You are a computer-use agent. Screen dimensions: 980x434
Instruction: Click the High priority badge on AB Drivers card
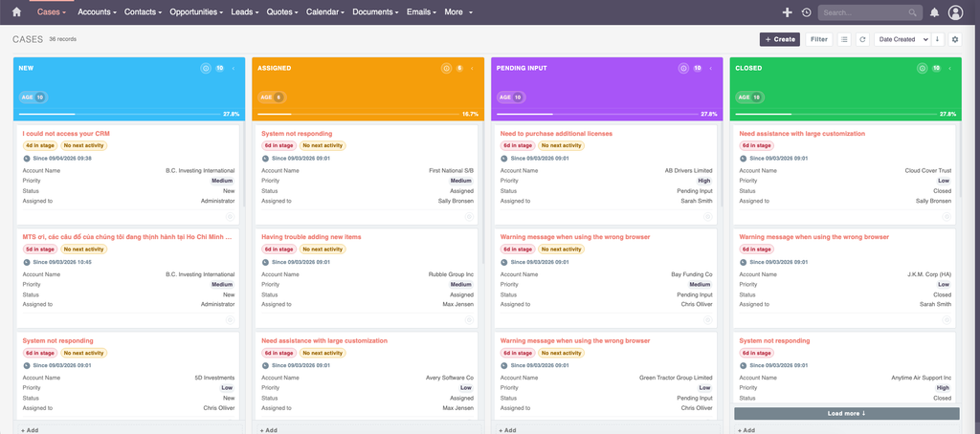click(704, 181)
